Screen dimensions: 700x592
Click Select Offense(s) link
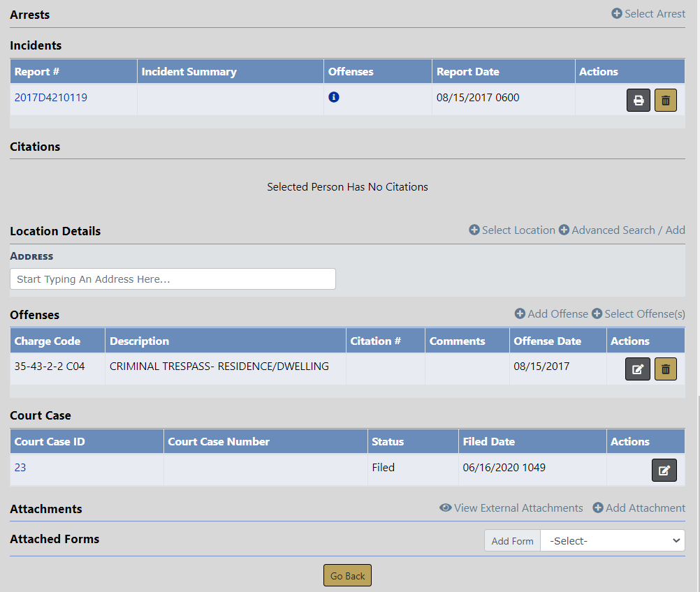pyautogui.click(x=638, y=314)
